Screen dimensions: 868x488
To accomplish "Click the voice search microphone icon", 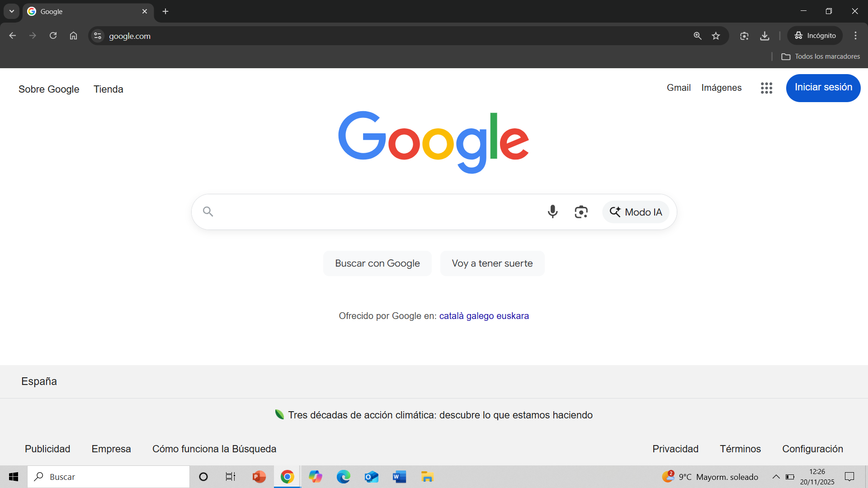I will (552, 211).
